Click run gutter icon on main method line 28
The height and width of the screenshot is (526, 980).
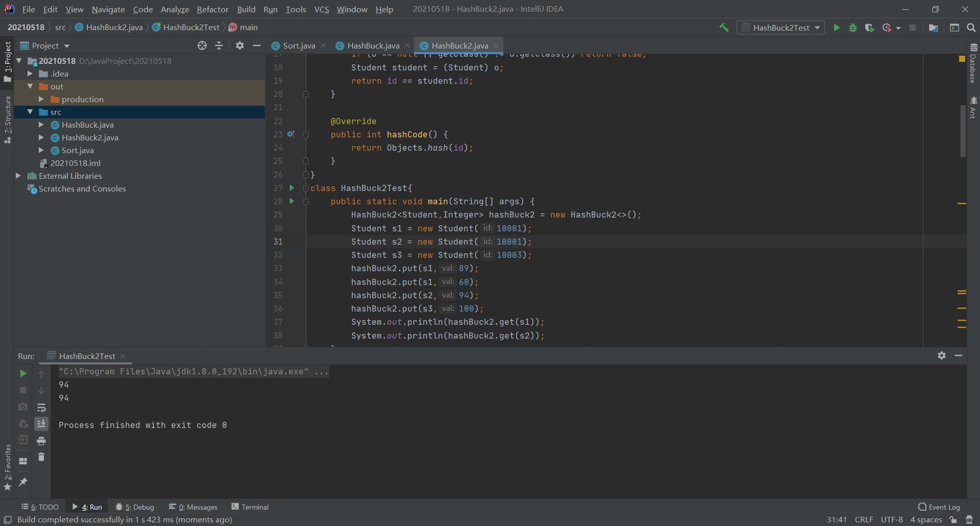(292, 201)
